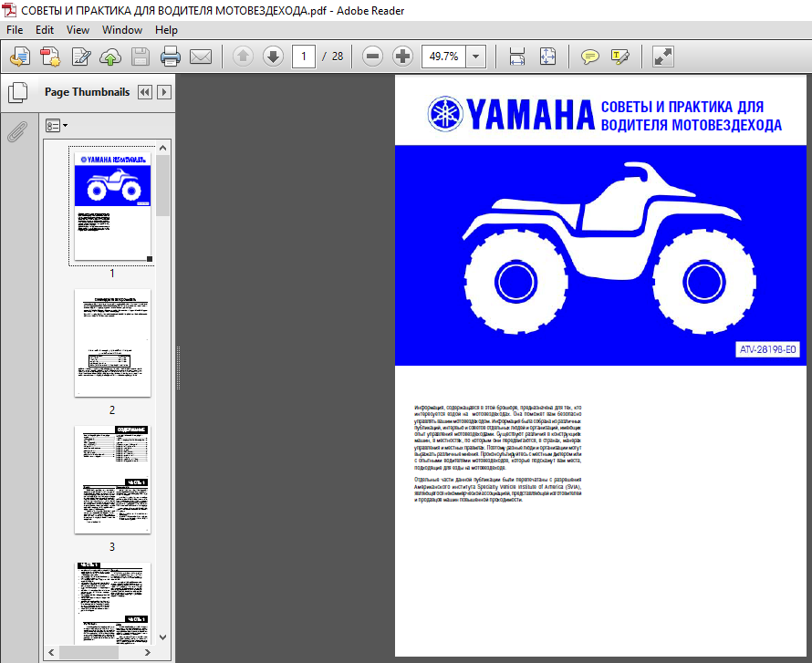812x663 pixels.
Task: Click the thumbnails vertical scrollbar thumb
Action: (x=162, y=185)
